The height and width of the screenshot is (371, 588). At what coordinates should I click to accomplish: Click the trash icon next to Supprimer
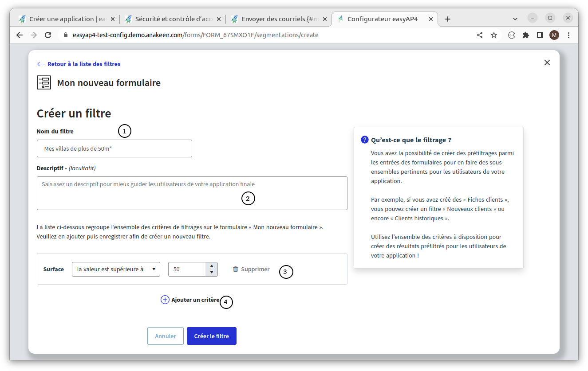pyautogui.click(x=236, y=269)
